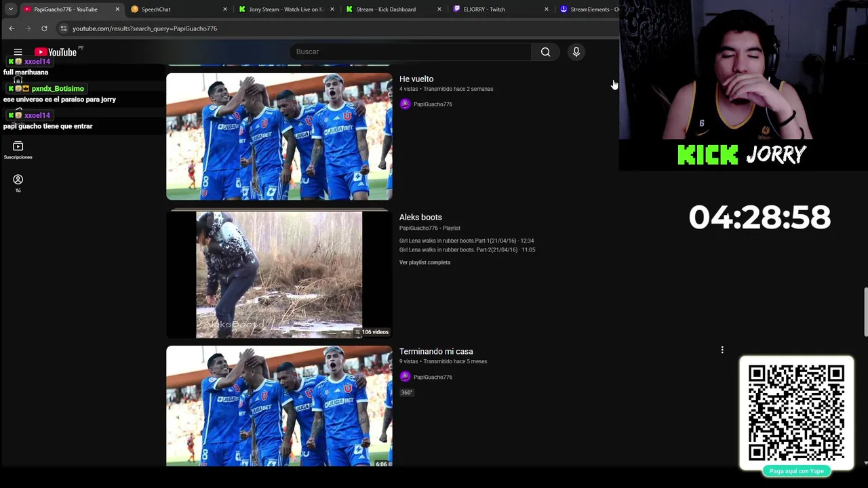Click the Paga aquí con Yape label

tap(796, 471)
